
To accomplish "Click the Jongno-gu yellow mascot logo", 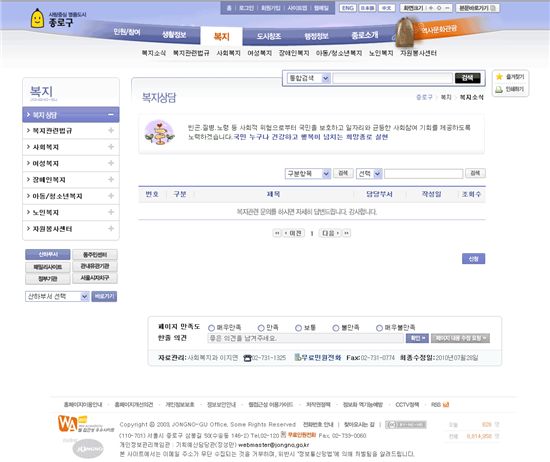I will 37,19.
